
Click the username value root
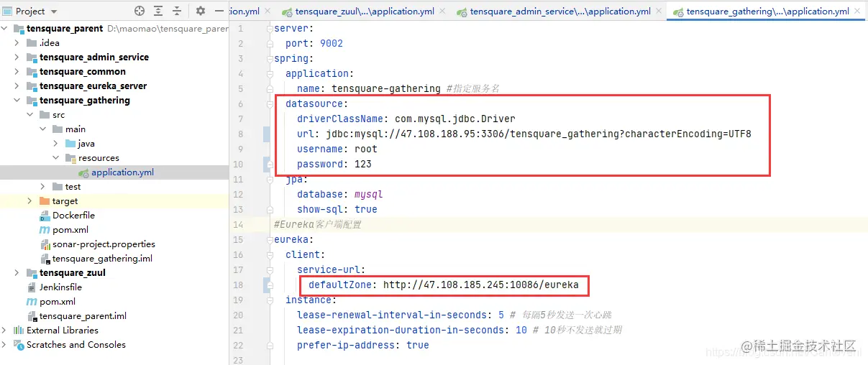coord(366,149)
